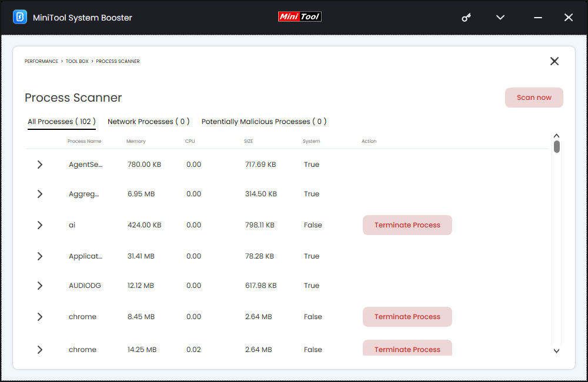Expand the ai process row
The image size is (588, 382).
(40, 225)
